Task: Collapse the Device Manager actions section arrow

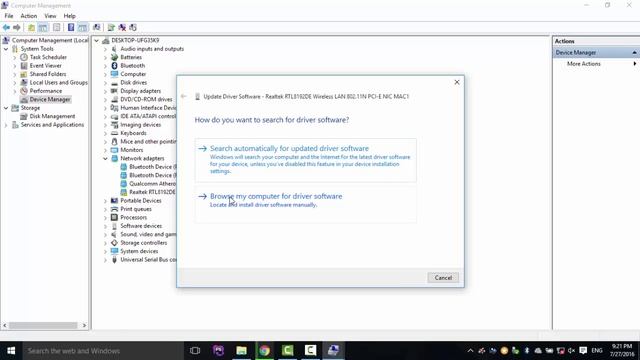Action: [x=635, y=52]
